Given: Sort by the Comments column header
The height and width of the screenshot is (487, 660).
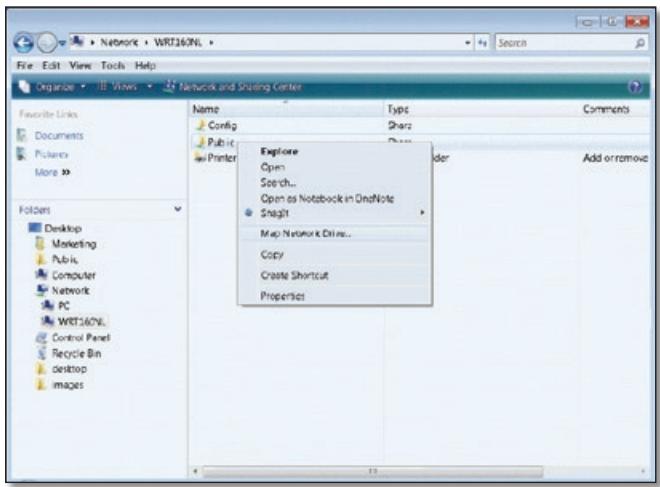Looking at the screenshot, I should (615, 109).
